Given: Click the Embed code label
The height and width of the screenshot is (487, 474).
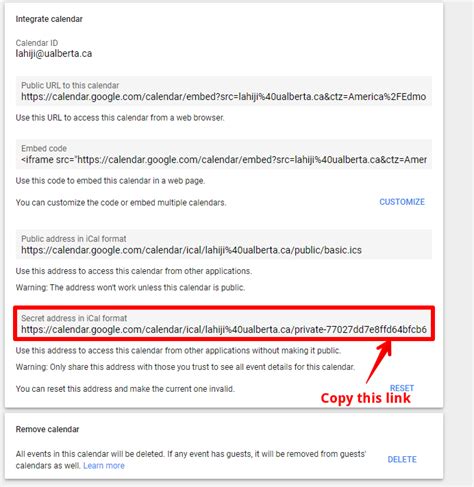Looking at the screenshot, I should point(44,148).
